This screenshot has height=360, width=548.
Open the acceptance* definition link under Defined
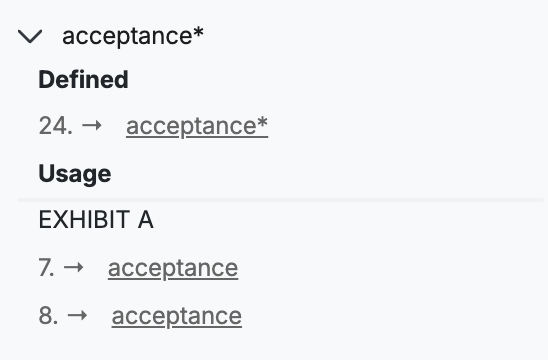[x=197, y=126]
